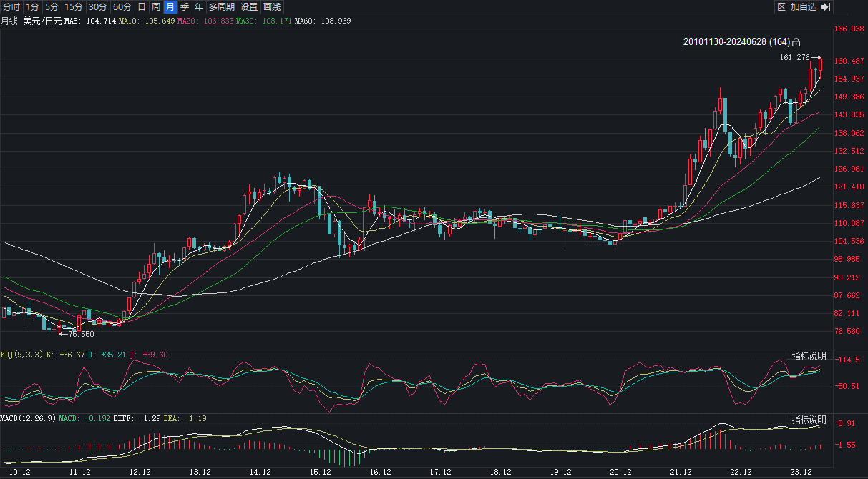Select the 1分 one-minute period

coord(33,7)
